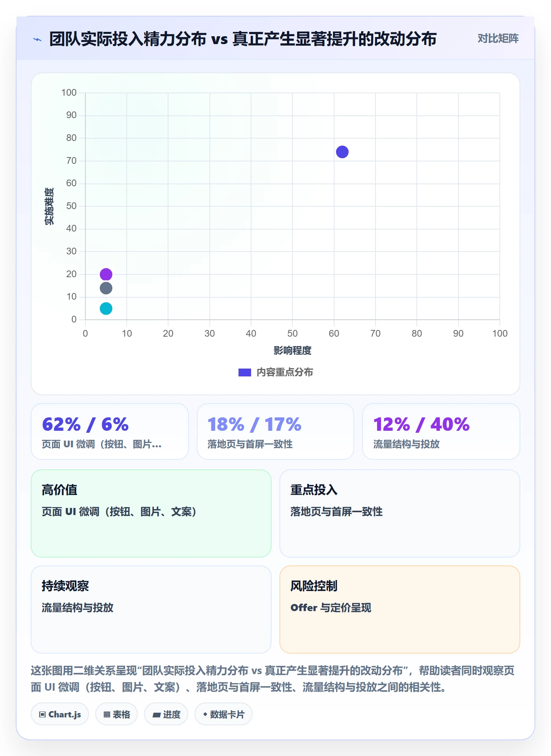Click the 影响程度 x-axis title

292,350
